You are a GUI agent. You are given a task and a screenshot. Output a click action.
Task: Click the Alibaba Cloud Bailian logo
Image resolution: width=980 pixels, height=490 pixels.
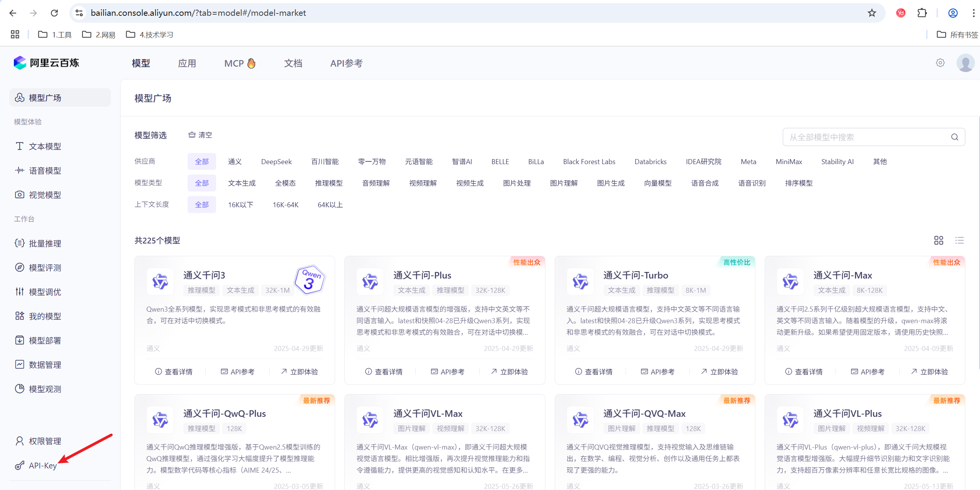click(46, 63)
